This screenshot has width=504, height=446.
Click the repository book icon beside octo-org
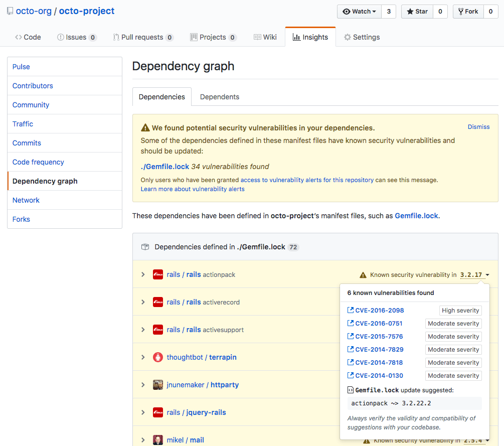click(10, 11)
